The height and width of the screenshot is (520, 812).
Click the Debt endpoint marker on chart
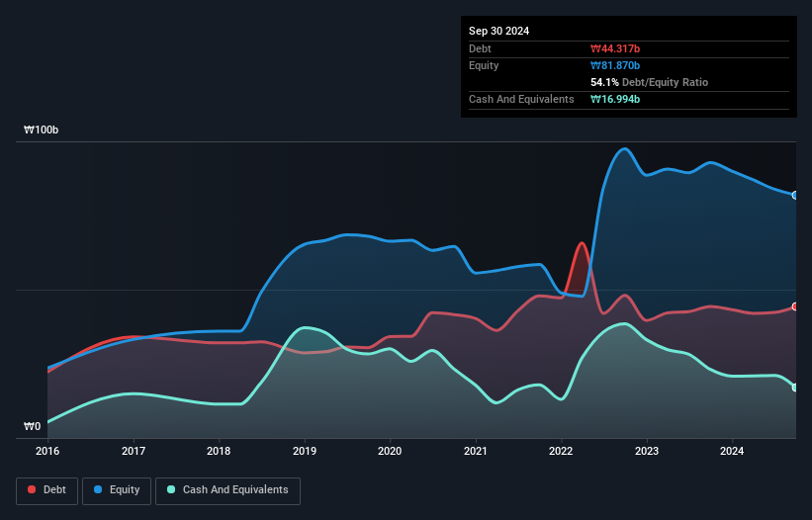point(795,306)
